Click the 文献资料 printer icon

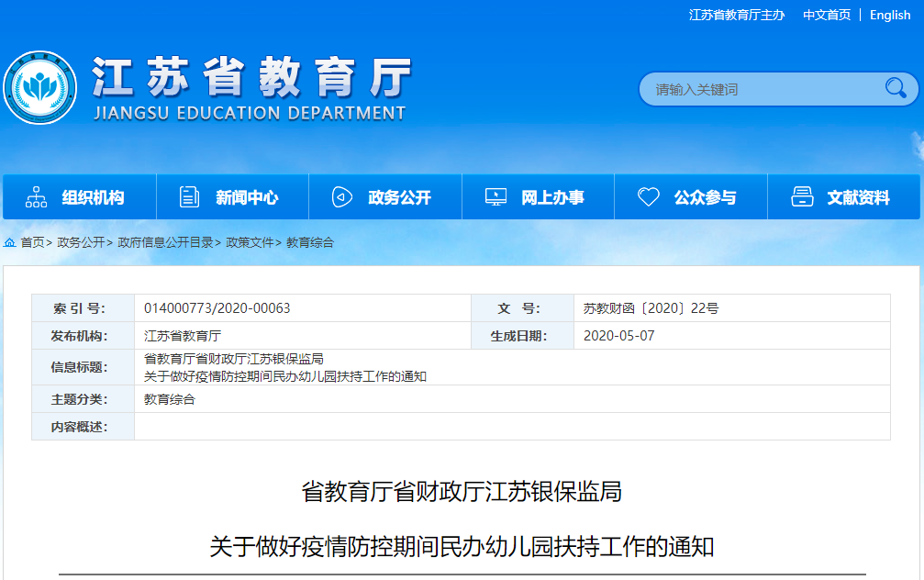pos(802,197)
